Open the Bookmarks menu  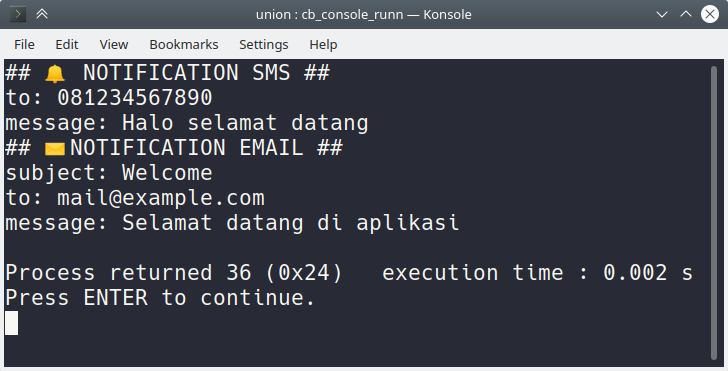click(x=184, y=45)
